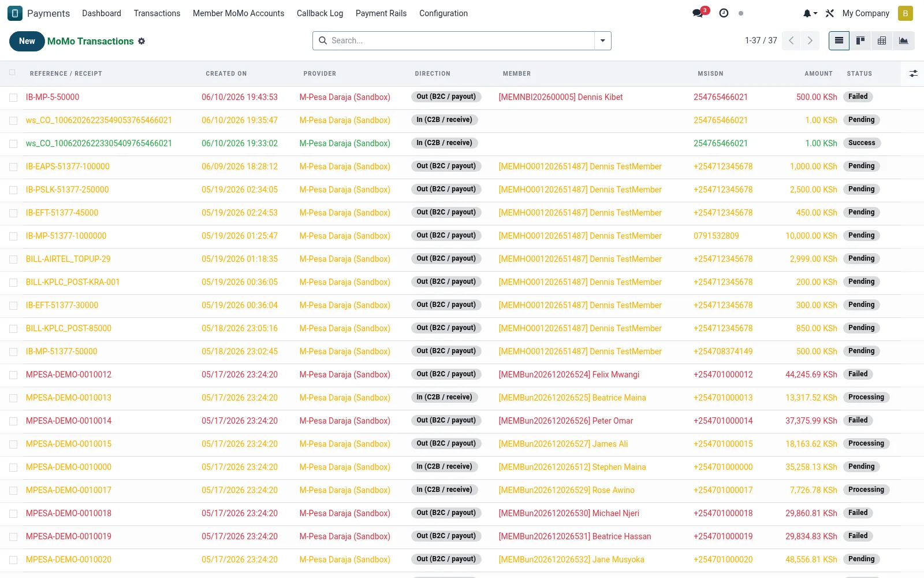
Task: Open the Configuration menu
Action: 444,13
